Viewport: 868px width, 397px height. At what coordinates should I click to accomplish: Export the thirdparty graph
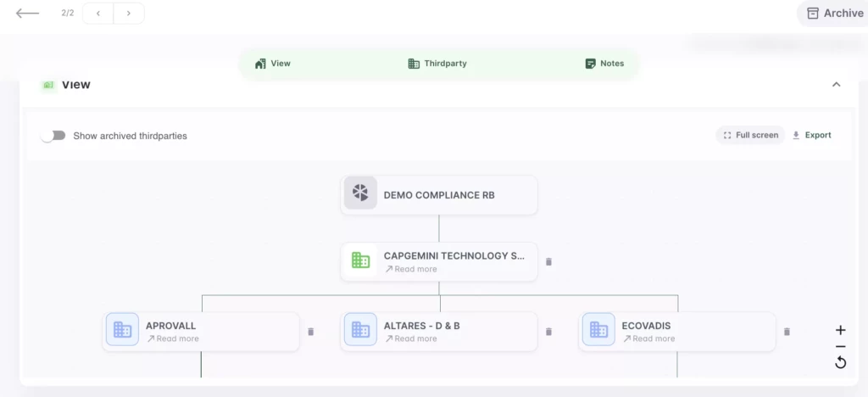(x=812, y=135)
